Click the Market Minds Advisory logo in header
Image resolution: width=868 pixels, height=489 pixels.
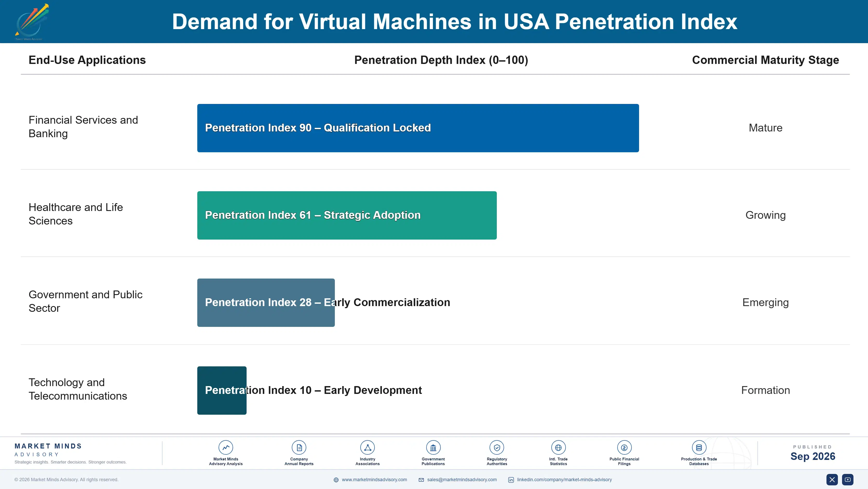pos(32,22)
